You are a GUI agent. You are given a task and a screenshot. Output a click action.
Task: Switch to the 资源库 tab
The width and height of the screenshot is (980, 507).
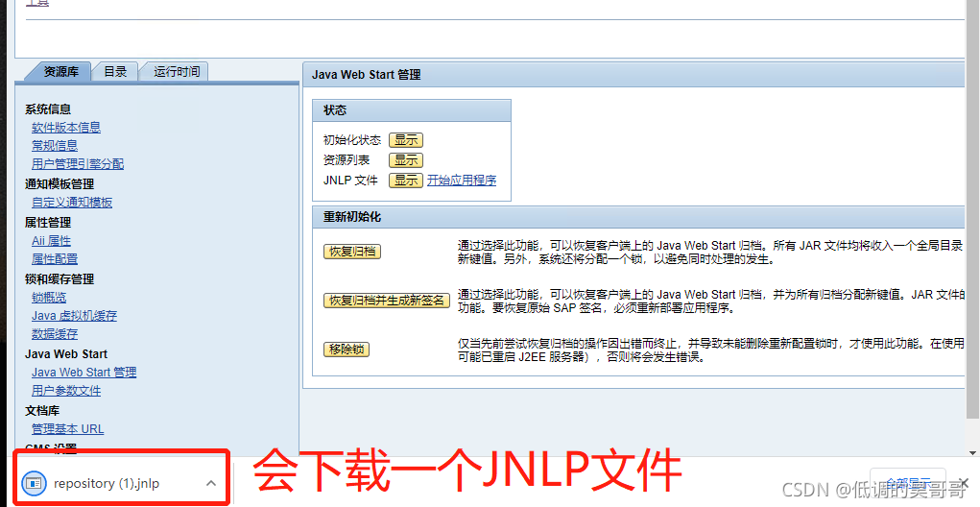click(x=60, y=72)
